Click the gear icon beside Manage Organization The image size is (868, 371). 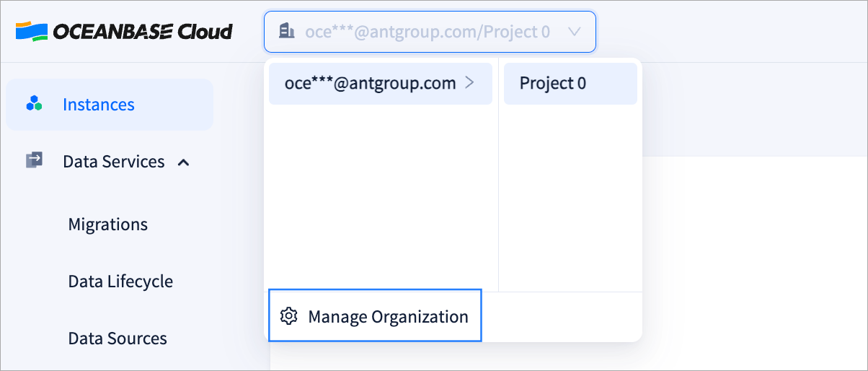pos(289,316)
